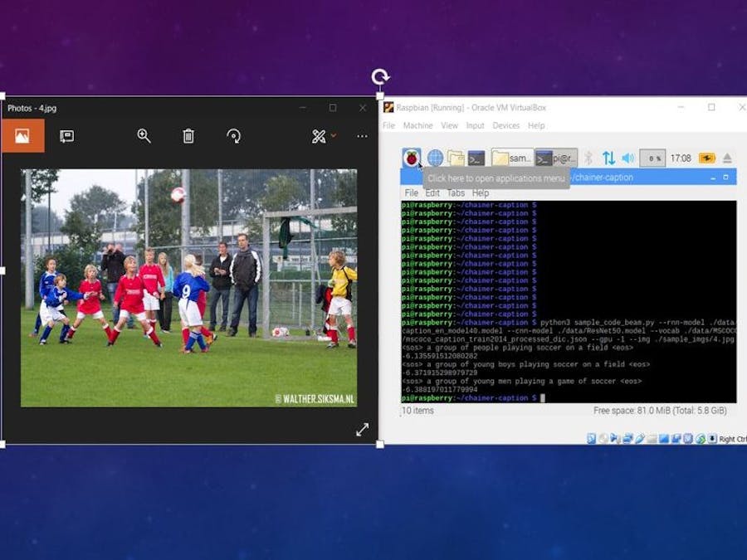The width and height of the screenshot is (747, 560).
Task: Expand the Edit & Create dropdown chevron
Action: click(x=334, y=136)
